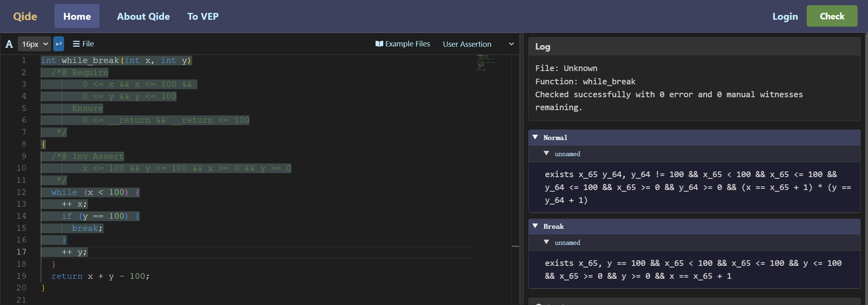Click the '/*@ Inv Assert' comment line
This screenshot has width=868, height=305.
(87, 157)
